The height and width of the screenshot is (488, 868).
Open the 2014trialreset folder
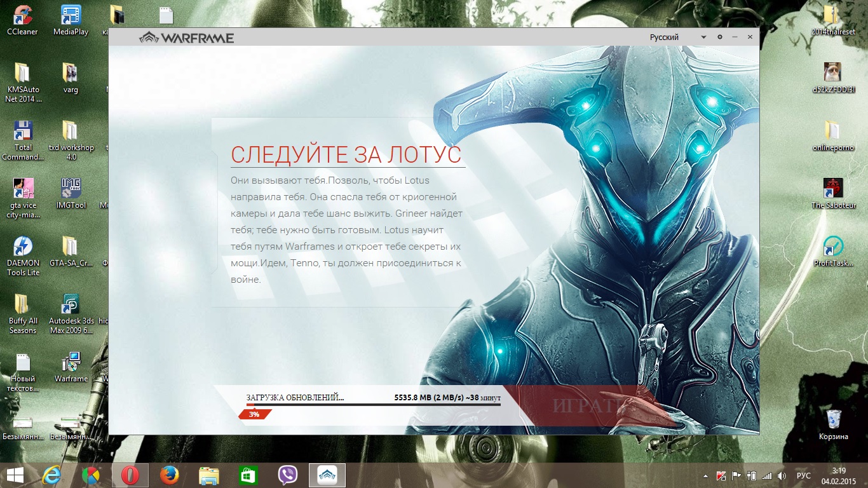coord(832,20)
